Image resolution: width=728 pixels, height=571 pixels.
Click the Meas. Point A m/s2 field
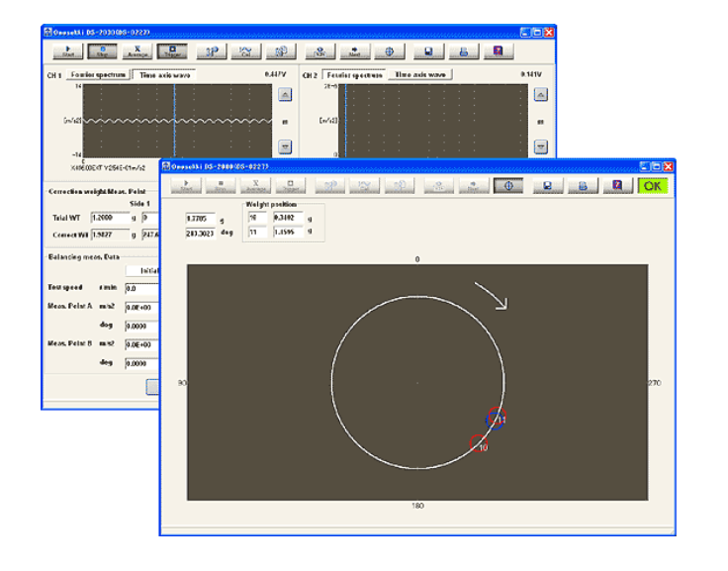coord(143,307)
